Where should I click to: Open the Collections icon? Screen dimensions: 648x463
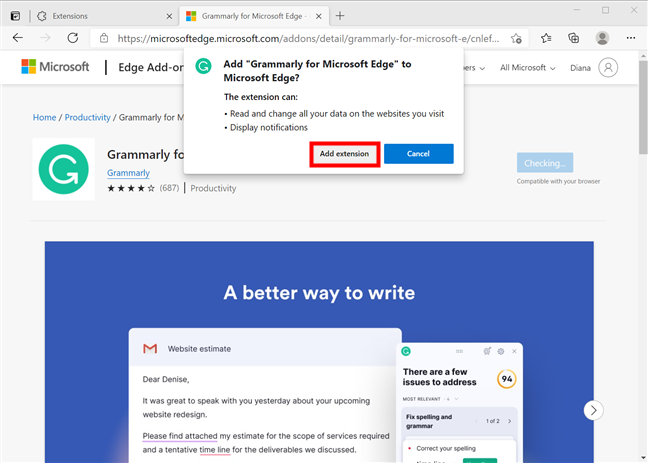click(574, 38)
